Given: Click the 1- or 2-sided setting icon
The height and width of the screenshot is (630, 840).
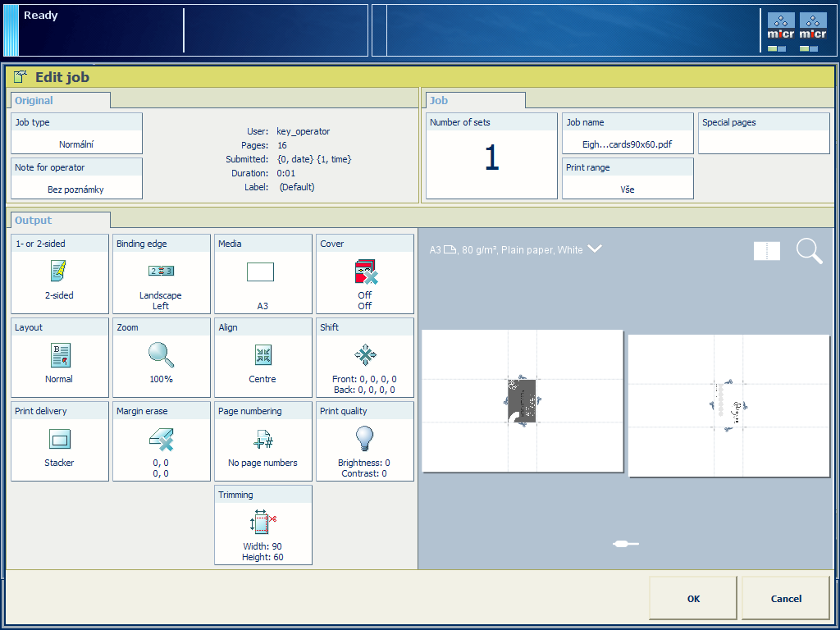Looking at the screenshot, I should point(59,271).
